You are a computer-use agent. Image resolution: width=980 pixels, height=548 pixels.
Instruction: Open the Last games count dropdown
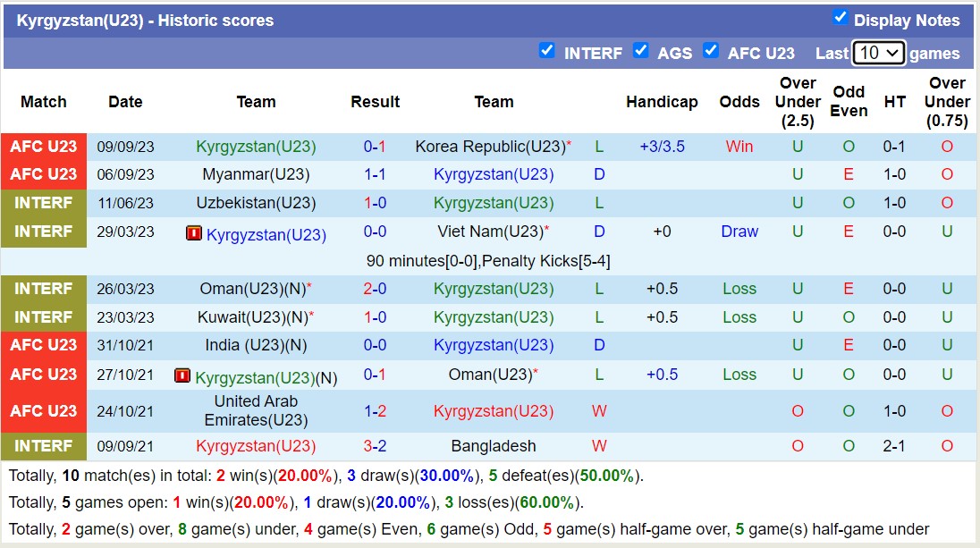pos(878,53)
